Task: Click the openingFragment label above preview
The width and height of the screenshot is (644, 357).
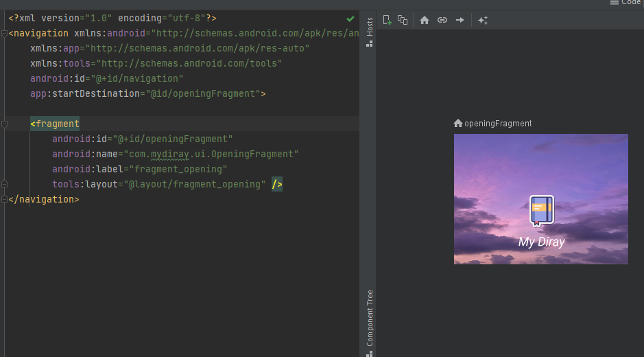Action: click(498, 124)
